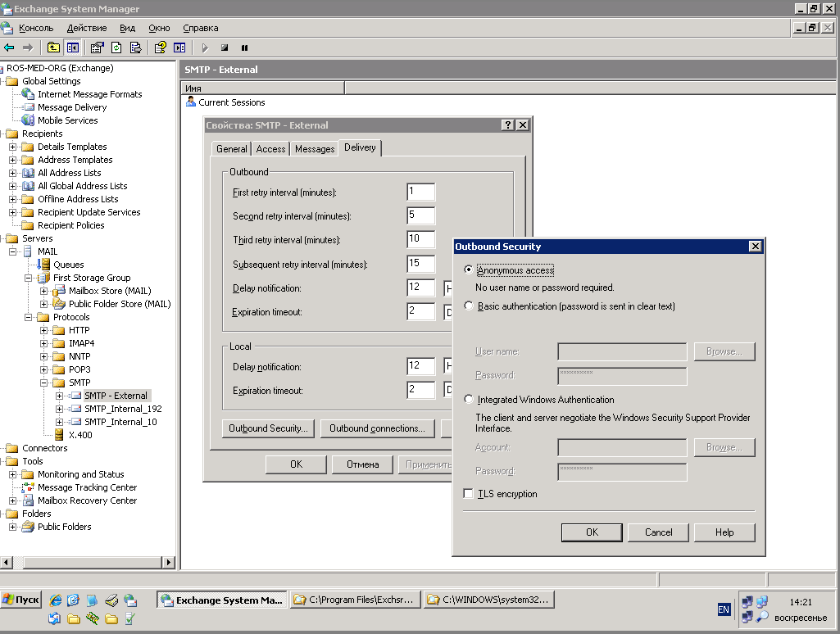The height and width of the screenshot is (634, 840).
Task: Select Anonymous access radio button
Action: tap(469, 269)
